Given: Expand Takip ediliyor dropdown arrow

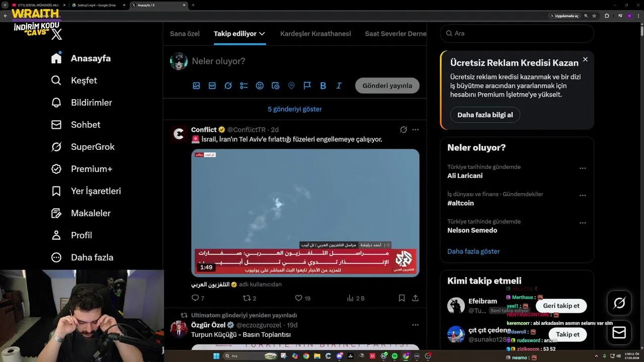Looking at the screenshot, I should [x=262, y=34].
